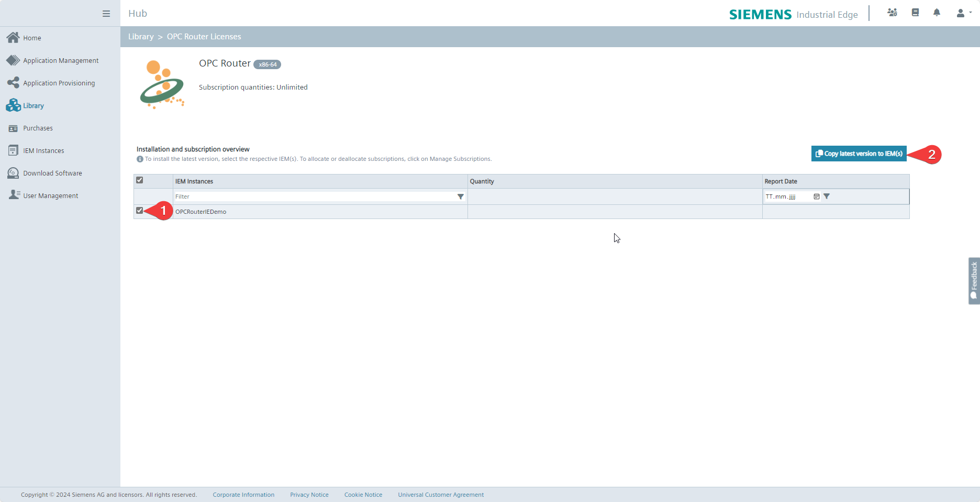
Task: Click the OPC Router app logo
Action: point(162,84)
